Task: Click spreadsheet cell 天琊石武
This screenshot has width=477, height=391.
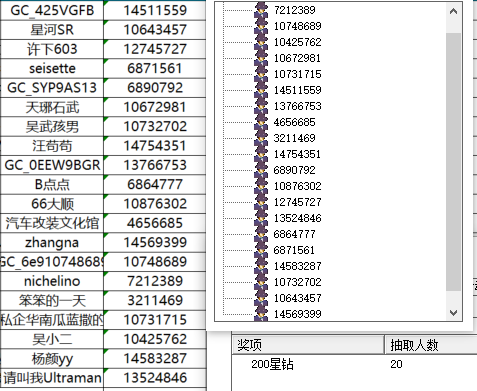Action: pyautogui.click(x=52, y=107)
